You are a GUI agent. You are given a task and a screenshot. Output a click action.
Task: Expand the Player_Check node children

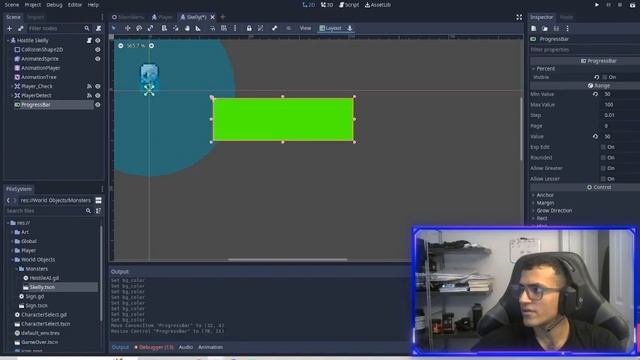[11, 87]
